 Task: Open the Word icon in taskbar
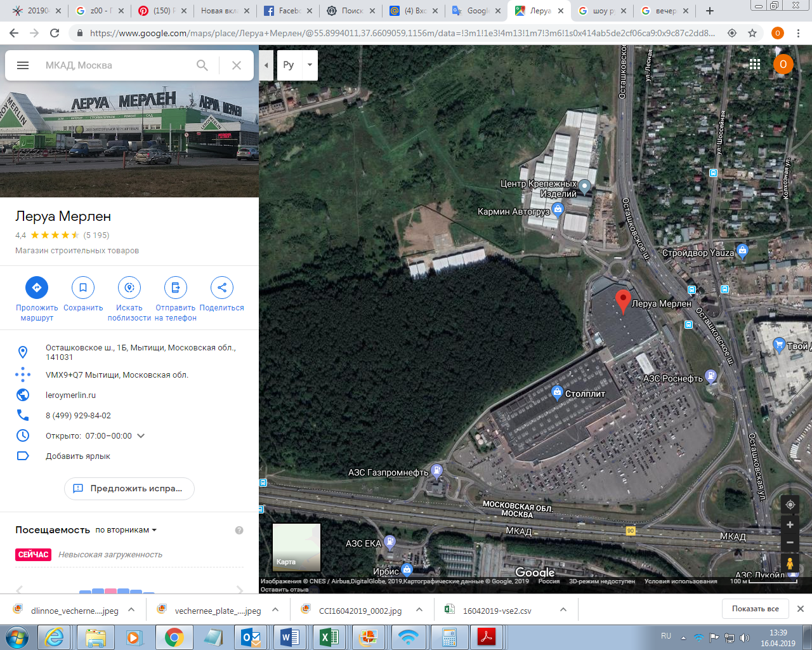tap(289, 636)
